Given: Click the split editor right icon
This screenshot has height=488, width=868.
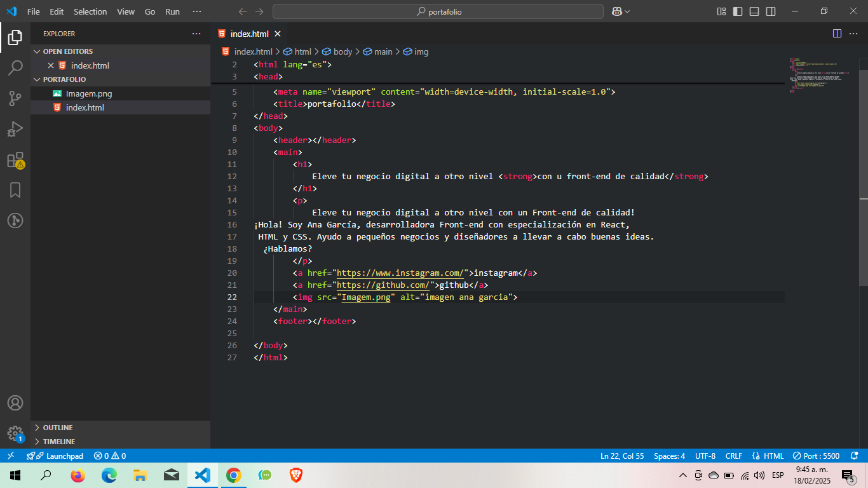Looking at the screenshot, I should coord(837,34).
